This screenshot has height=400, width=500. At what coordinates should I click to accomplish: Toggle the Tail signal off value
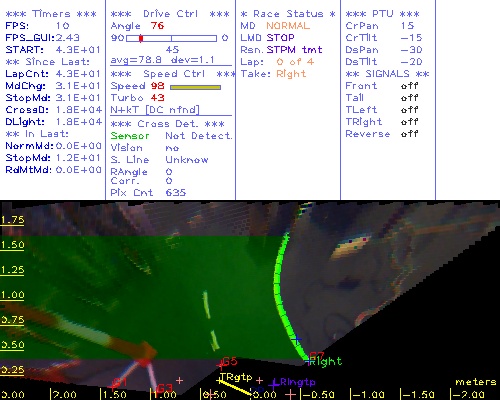(409, 98)
